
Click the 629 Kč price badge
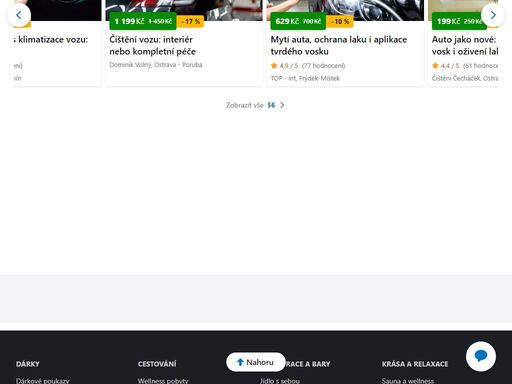(x=298, y=21)
